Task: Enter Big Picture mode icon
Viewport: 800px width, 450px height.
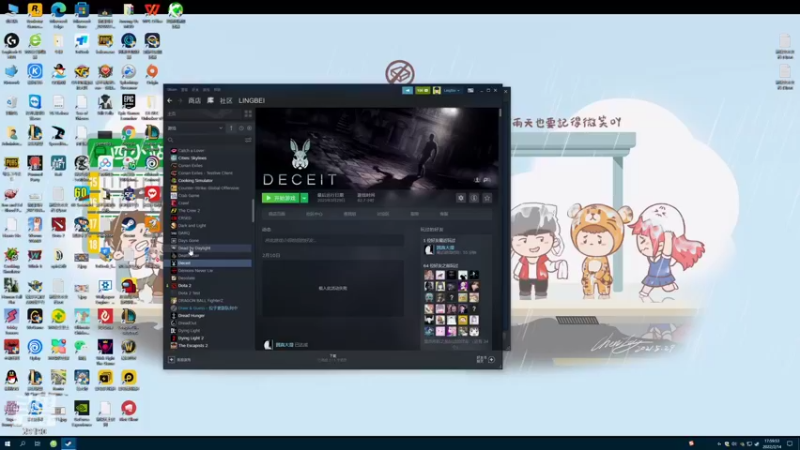Action: click(470, 90)
